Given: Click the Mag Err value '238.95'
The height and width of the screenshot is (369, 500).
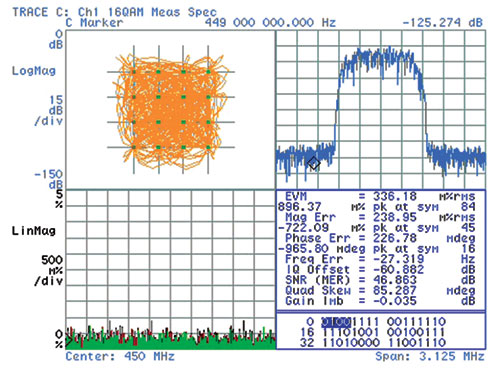Looking at the screenshot, I should [x=395, y=217].
